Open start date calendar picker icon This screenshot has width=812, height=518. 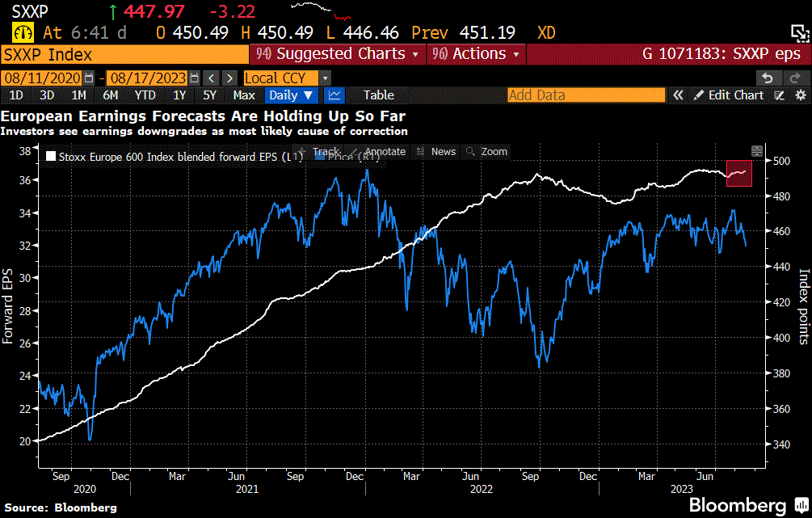89,78
